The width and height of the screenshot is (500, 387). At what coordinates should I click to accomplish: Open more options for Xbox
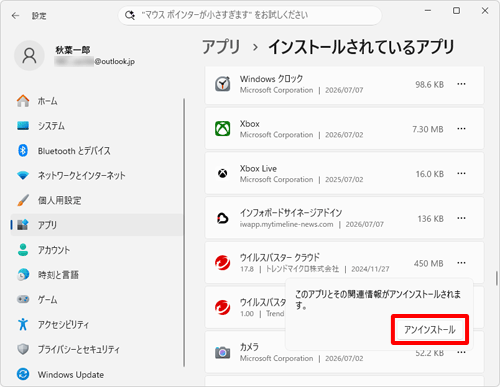click(461, 129)
